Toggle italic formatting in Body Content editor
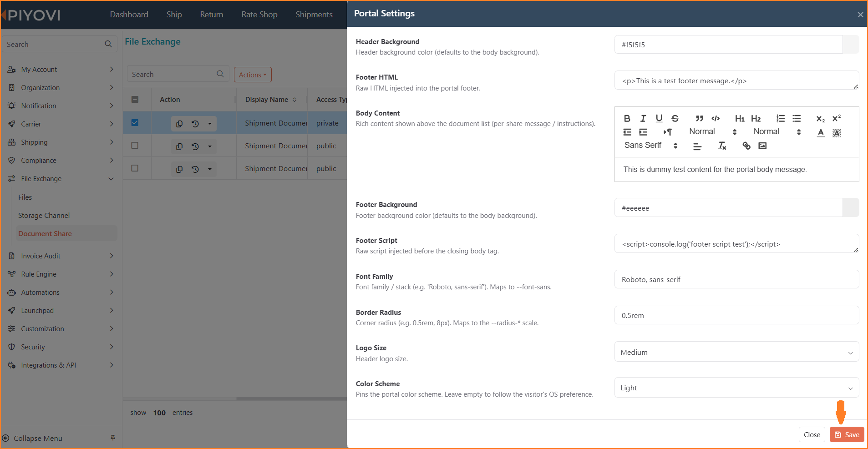Viewport: 868px width, 449px height. point(643,118)
